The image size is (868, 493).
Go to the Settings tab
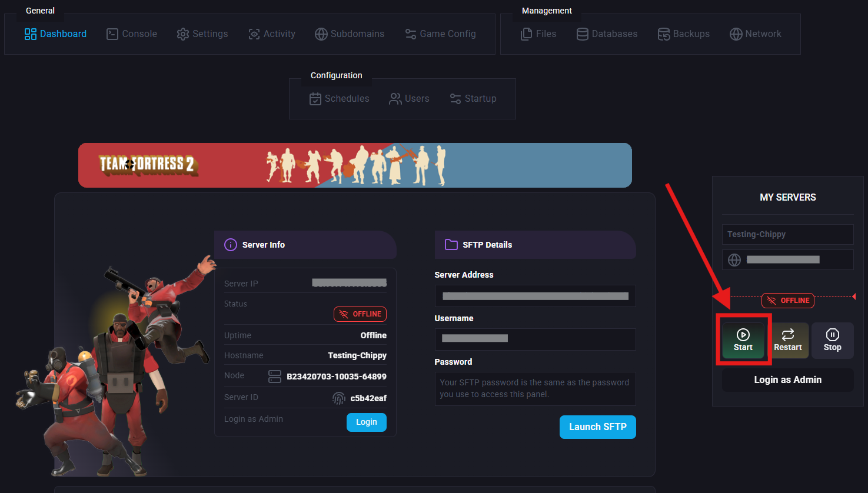coord(202,34)
